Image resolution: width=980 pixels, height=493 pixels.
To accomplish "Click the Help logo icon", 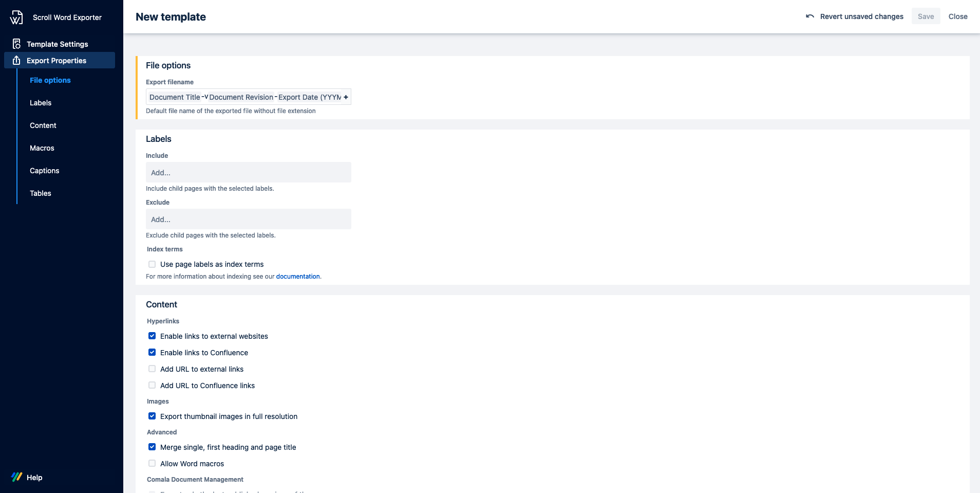I will [x=17, y=477].
